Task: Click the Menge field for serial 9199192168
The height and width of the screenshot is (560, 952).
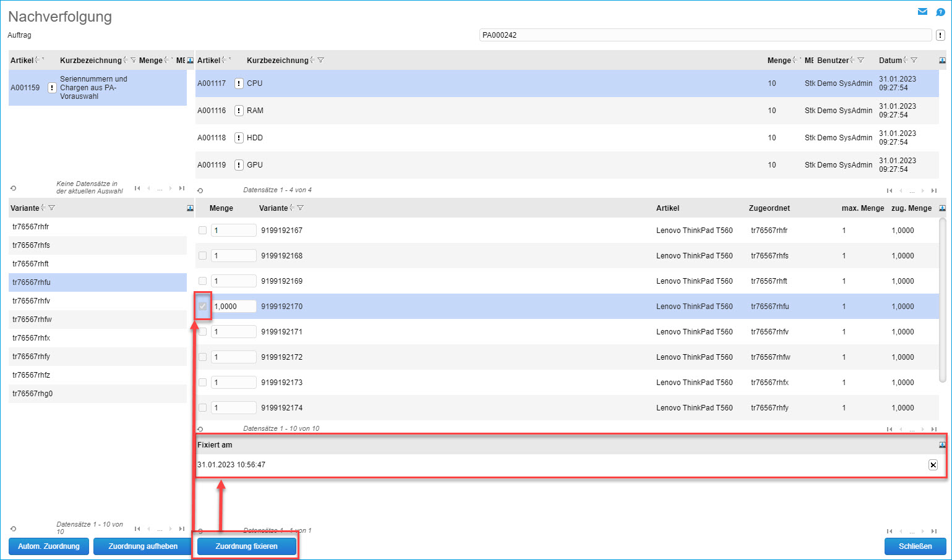Action: pos(233,256)
